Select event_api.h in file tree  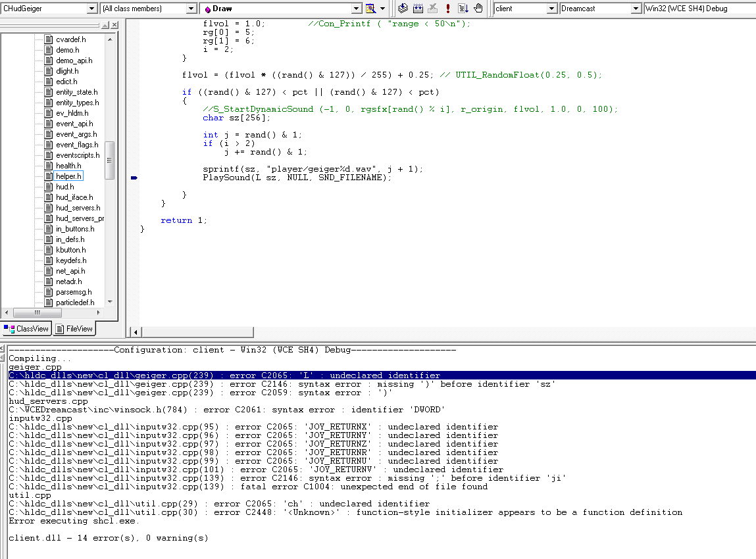coord(74,124)
